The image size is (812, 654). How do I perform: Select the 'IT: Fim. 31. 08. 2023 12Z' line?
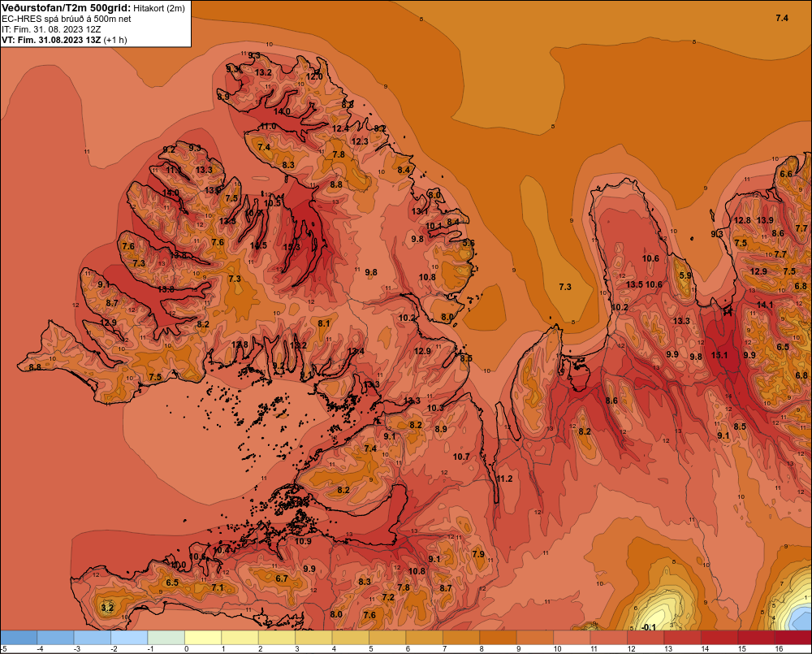[51, 29]
